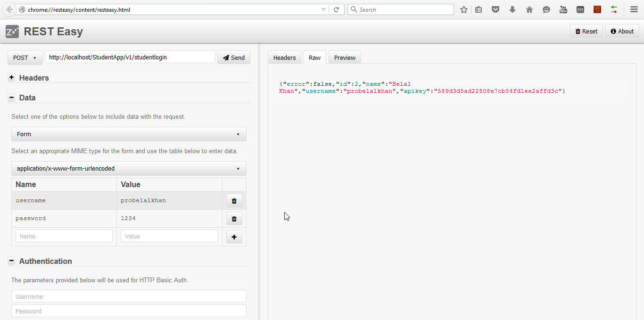Send the request
This screenshot has height=320, width=644.
(234, 57)
